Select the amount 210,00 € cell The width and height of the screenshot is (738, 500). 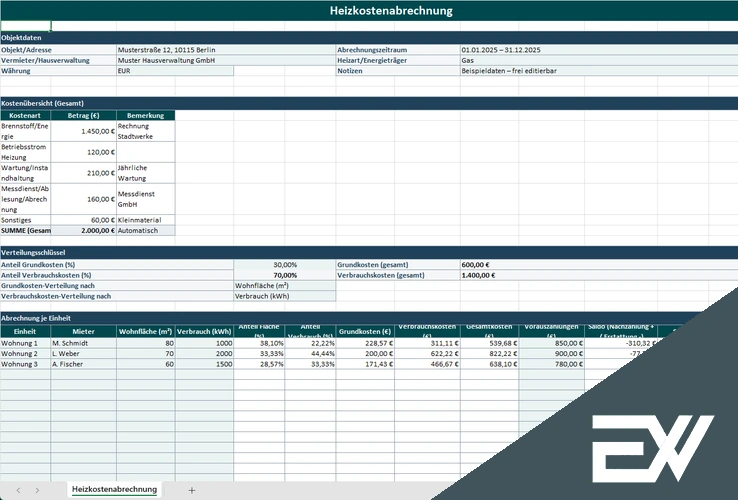click(83, 173)
